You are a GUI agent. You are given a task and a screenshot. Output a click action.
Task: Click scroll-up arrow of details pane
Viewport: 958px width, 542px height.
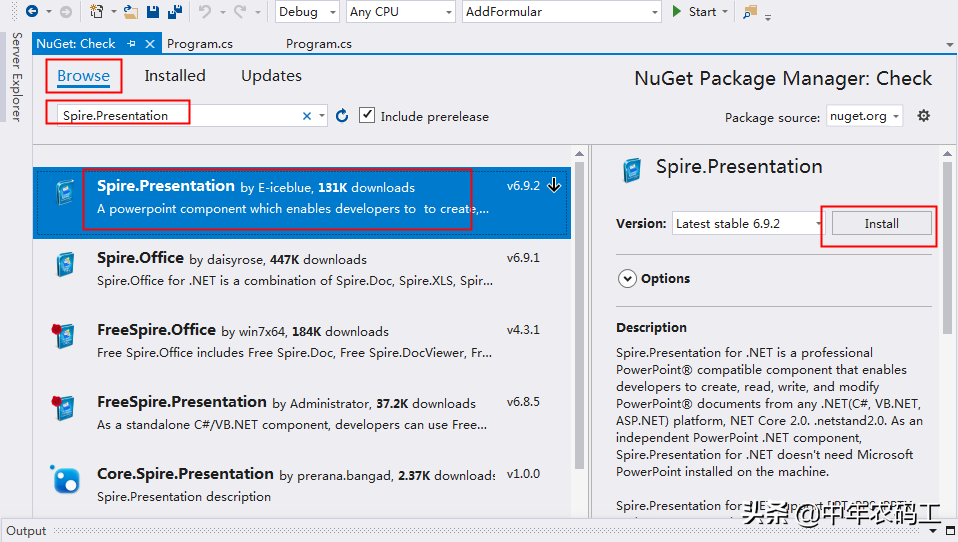tap(947, 153)
